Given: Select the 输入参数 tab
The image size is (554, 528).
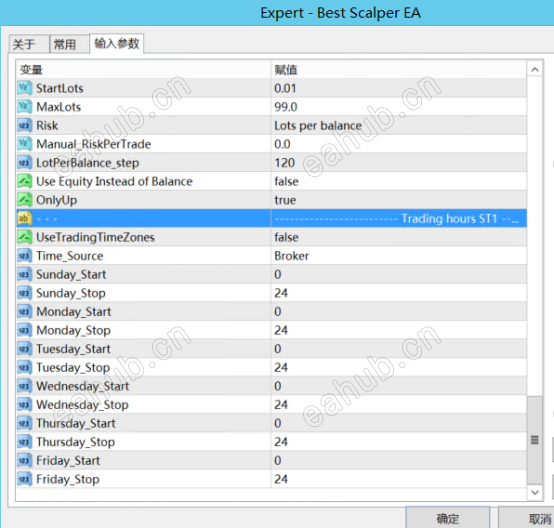Looking at the screenshot, I should [117, 43].
